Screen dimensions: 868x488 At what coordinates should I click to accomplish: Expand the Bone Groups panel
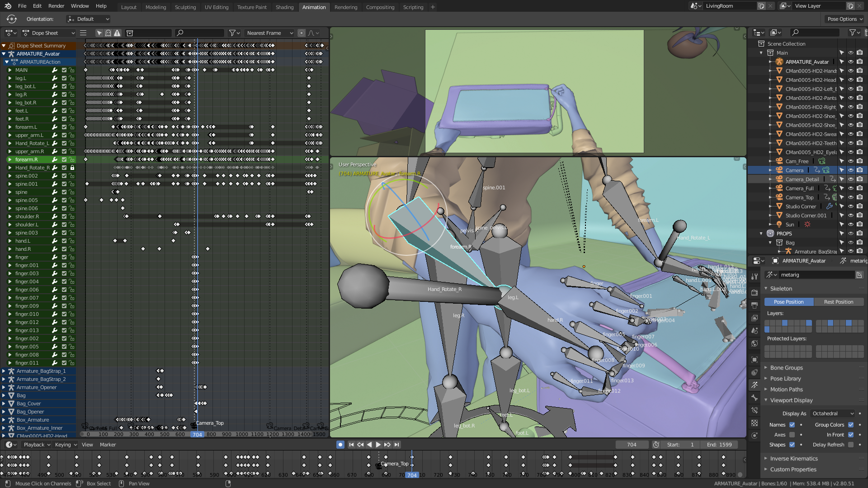coord(787,368)
